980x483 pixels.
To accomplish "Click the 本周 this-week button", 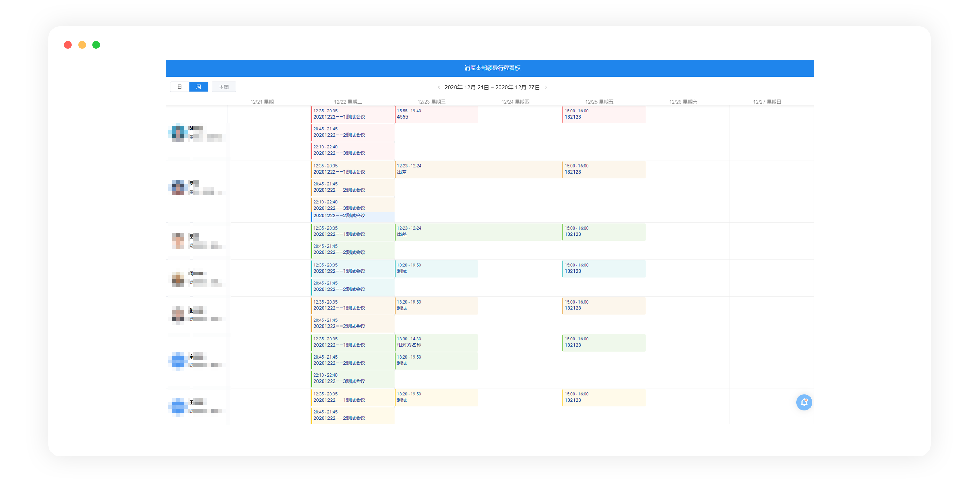I will click(224, 87).
